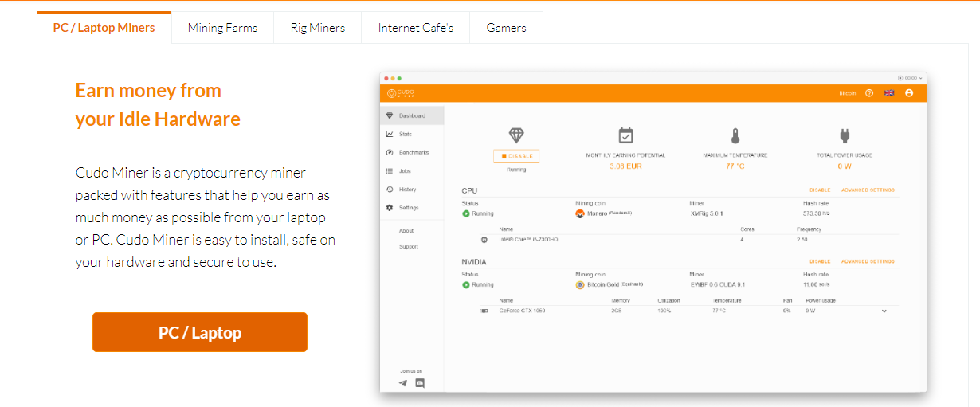Click the orange PC / Laptop button
980x407 pixels.
pyautogui.click(x=200, y=332)
